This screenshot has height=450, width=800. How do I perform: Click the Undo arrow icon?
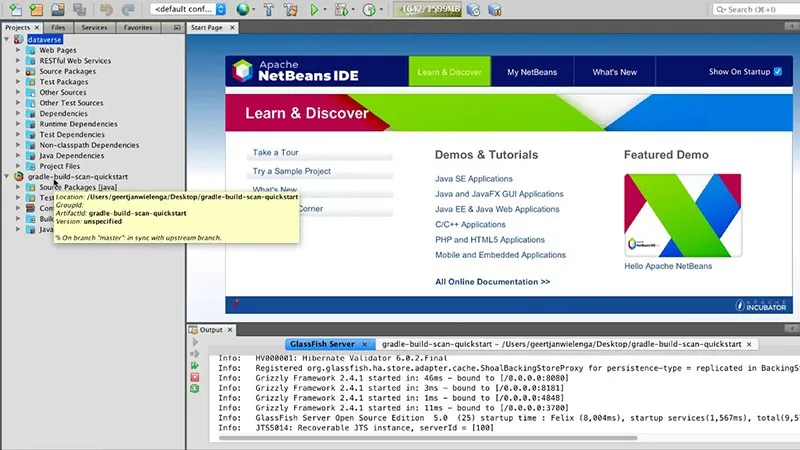(x=106, y=9)
